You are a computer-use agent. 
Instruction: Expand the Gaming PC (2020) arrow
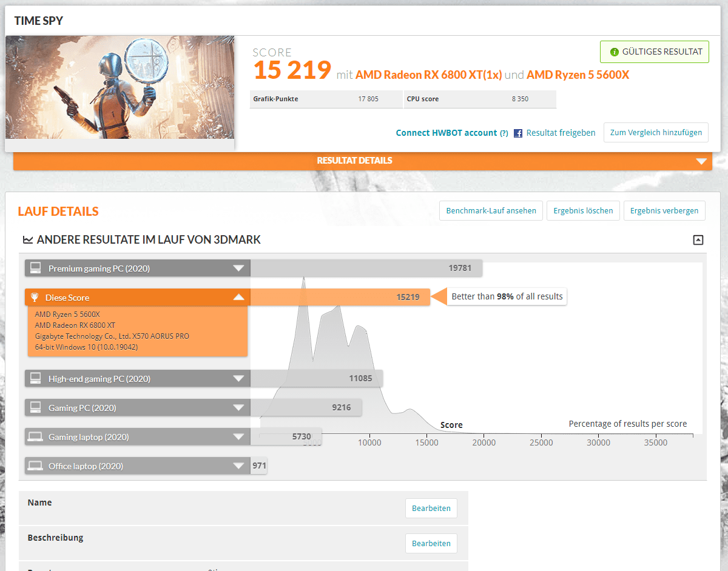[x=238, y=407]
